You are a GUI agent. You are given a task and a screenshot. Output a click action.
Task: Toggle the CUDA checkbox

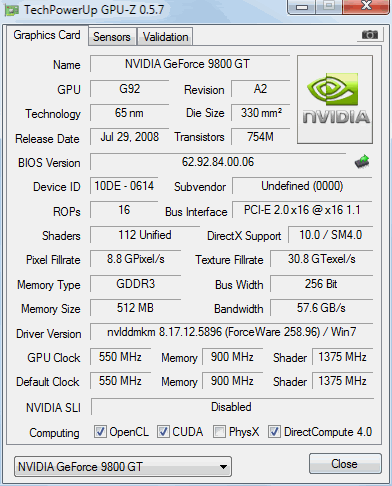tap(163, 431)
